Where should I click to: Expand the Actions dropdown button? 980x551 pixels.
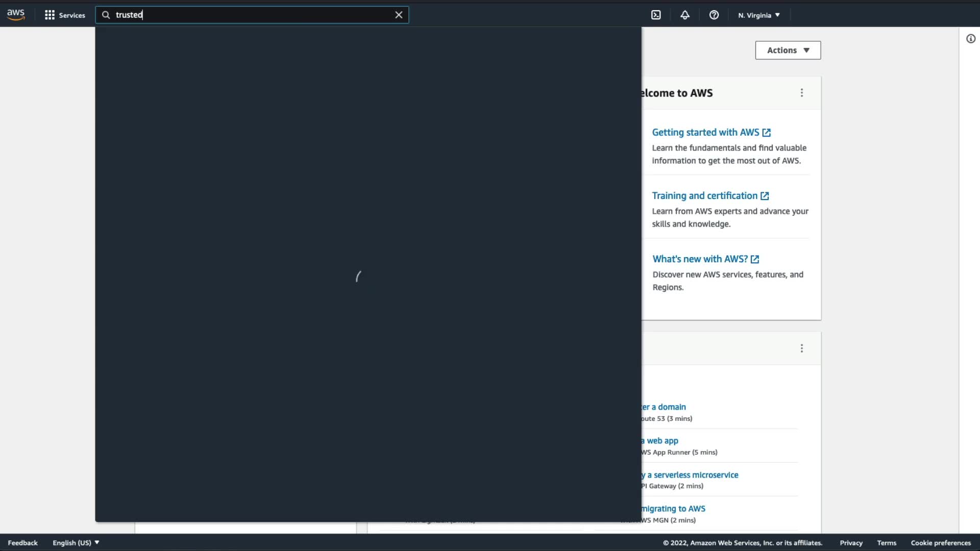click(788, 50)
